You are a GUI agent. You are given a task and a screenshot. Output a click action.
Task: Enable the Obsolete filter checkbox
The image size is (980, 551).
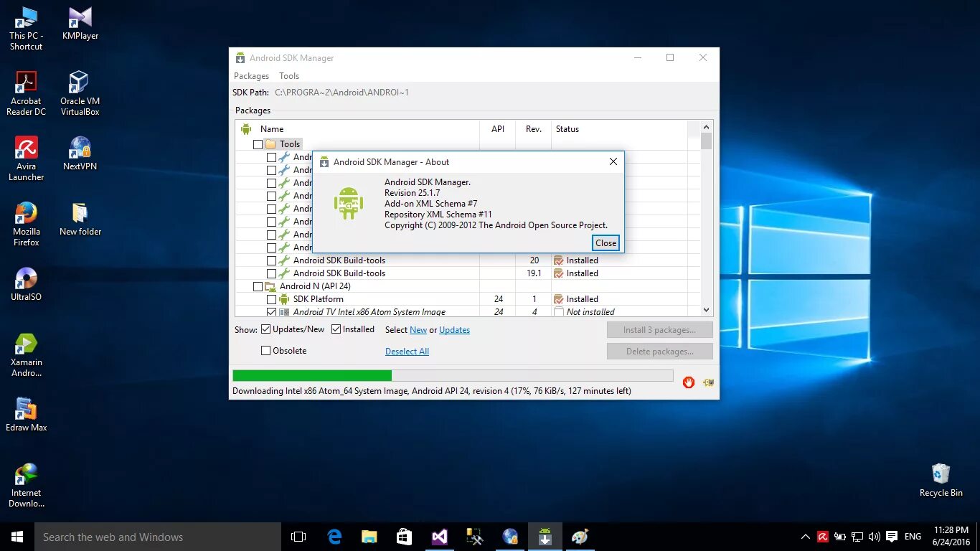click(x=265, y=351)
